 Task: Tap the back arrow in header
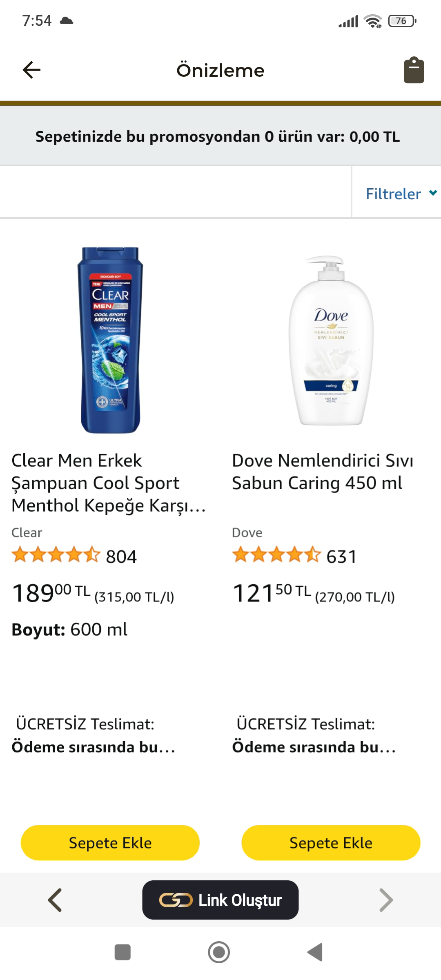coord(31,70)
